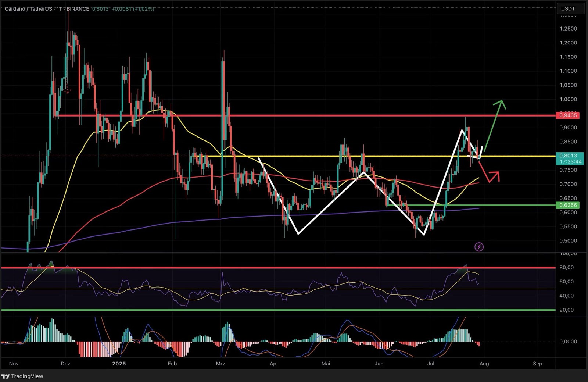The height and width of the screenshot is (382, 588).
Task: Click the Cardano / TetherUS symbol title
Action: [28, 9]
